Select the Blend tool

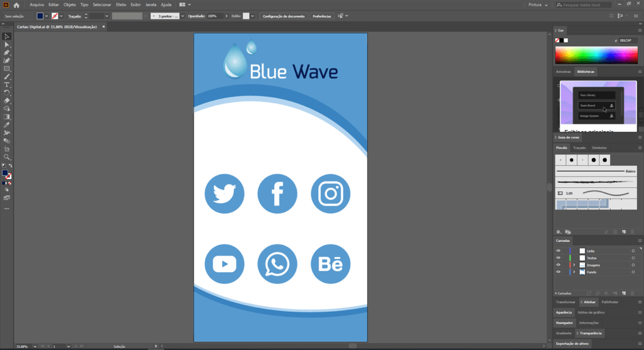(6, 141)
